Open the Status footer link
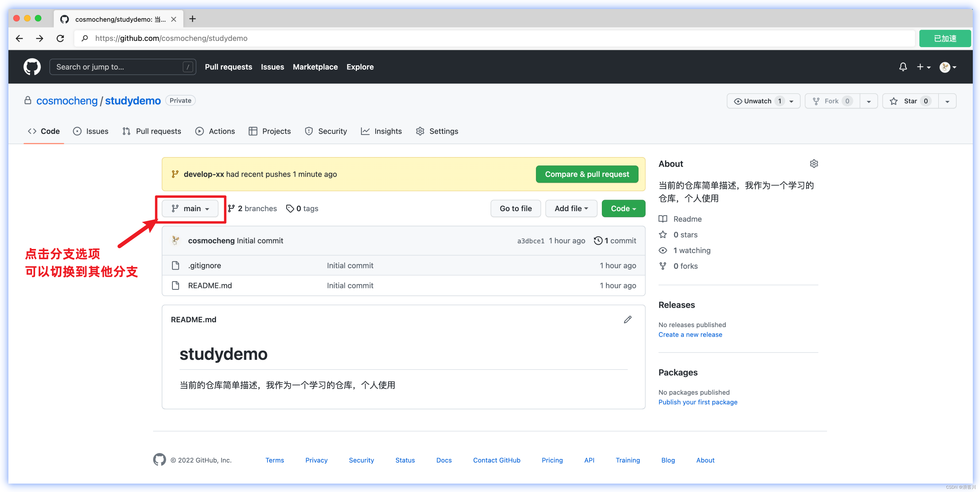Viewport: 980px width, 492px height. (x=405, y=460)
